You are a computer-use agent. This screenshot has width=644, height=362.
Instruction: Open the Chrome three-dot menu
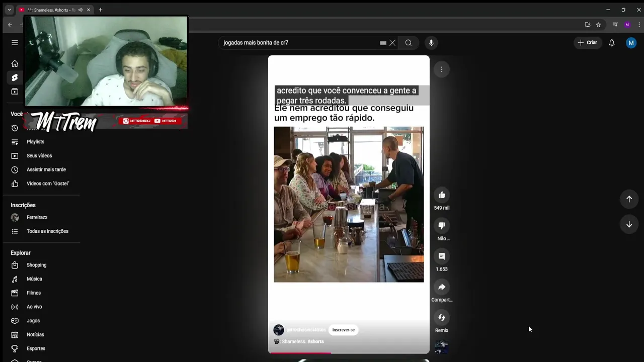[639, 25]
